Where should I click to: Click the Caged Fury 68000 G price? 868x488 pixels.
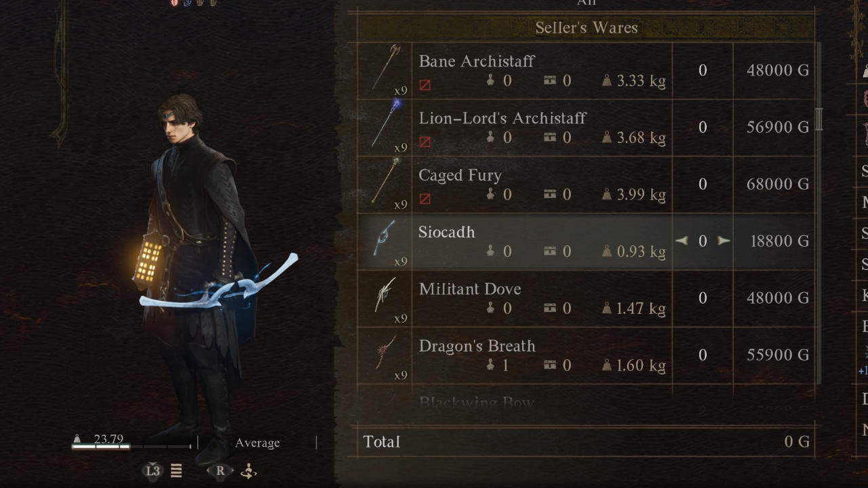(x=777, y=184)
